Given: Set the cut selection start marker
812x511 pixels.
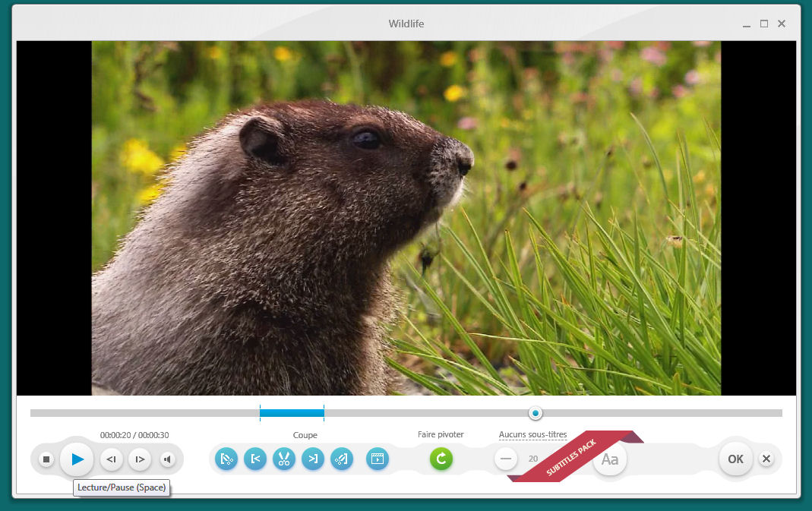Looking at the screenshot, I should click(x=255, y=459).
